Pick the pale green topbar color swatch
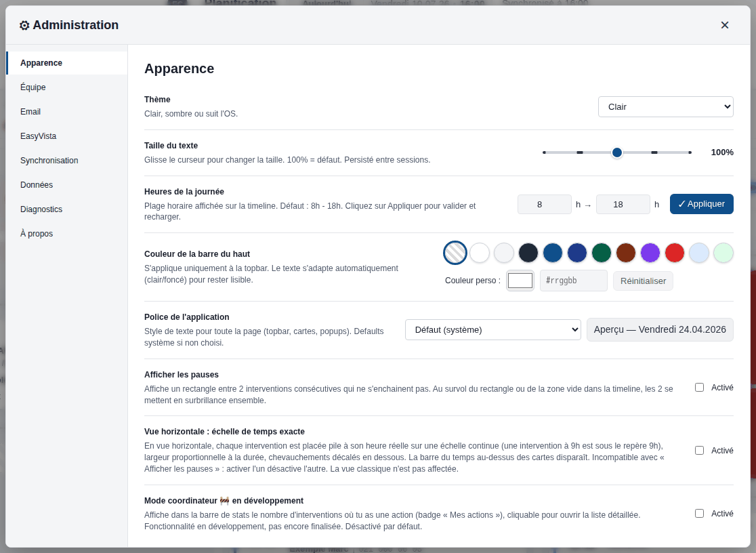This screenshot has width=756, height=553. tap(723, 253)
